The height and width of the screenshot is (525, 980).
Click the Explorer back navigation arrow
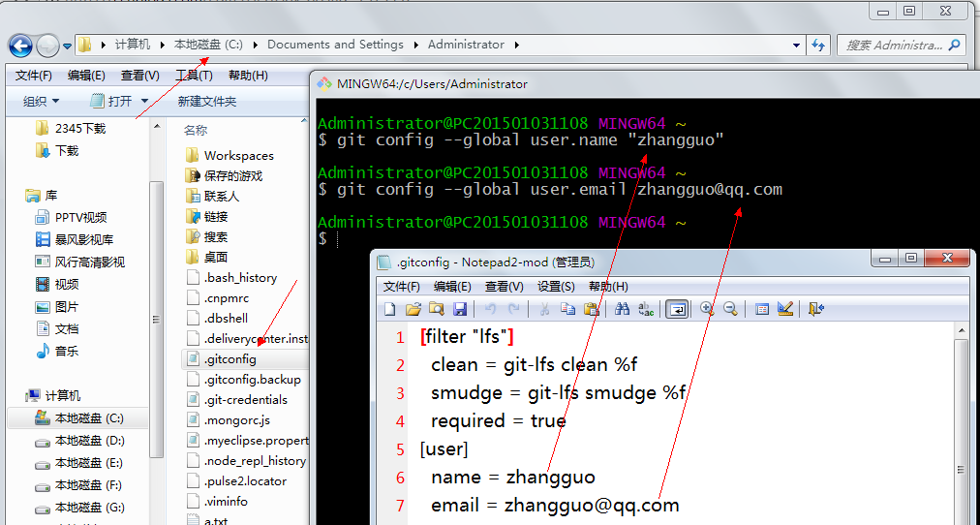[x=20, y=45]
